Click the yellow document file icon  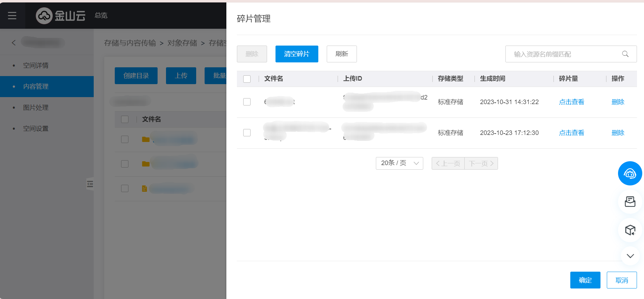tap(144, 189)
